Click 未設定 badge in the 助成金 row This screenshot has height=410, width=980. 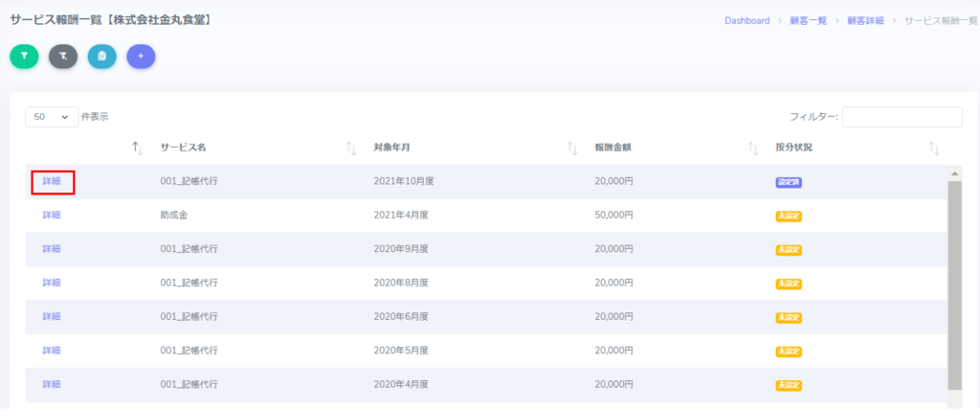click(x=788, y=216)
